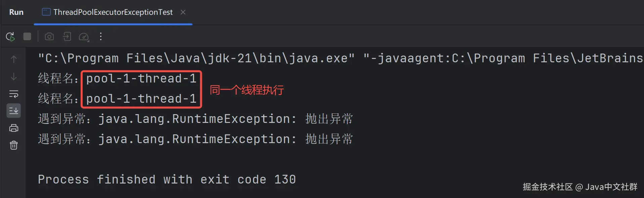This screenshot has width=644, height=198.
Task: Click the down arrow stack trace icon
Action: coord(14,77)
